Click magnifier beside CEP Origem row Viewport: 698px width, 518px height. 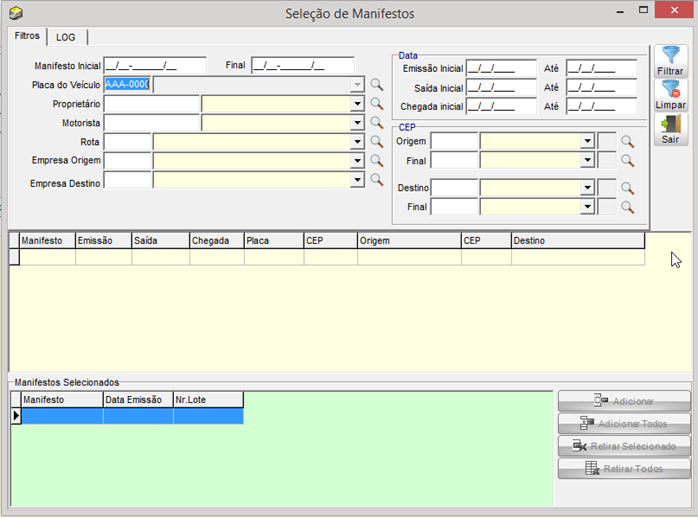pos(627,142)
